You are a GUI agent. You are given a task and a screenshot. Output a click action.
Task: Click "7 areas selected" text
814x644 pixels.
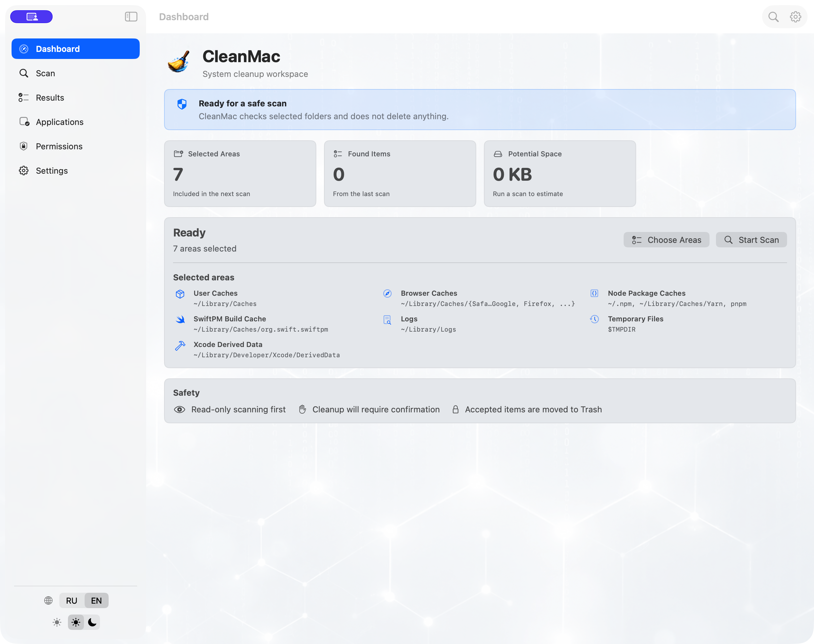[x=205, y=249]
